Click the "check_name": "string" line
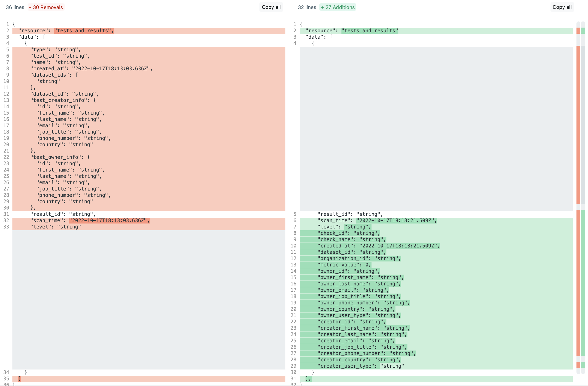 [x=351, y=240]
